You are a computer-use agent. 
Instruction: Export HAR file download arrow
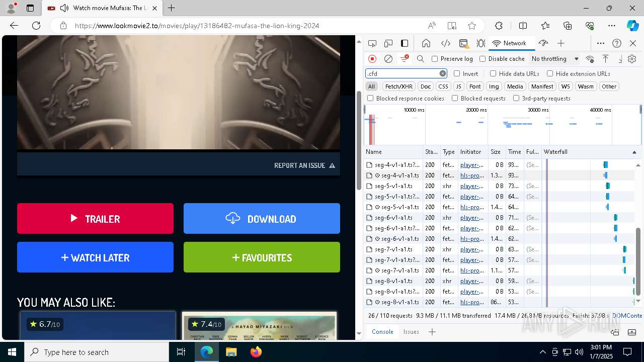point(620,59)
